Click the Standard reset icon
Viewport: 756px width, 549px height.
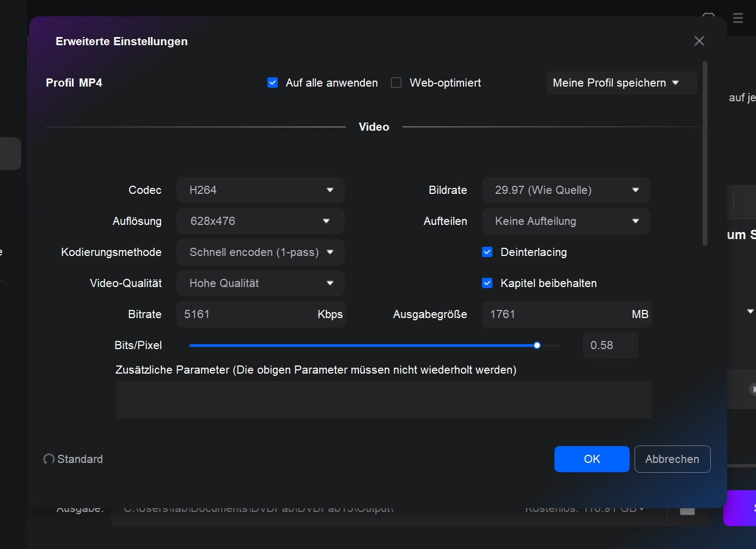[49, 459]
